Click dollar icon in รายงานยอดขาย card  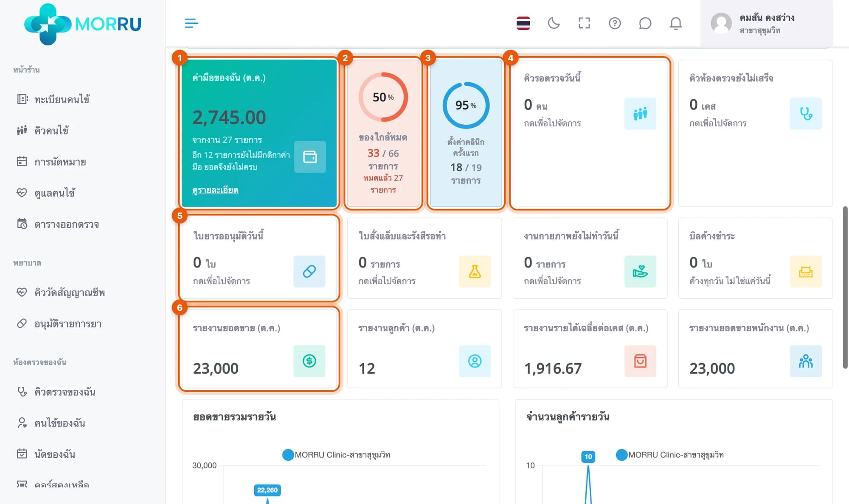coord(309,361)
